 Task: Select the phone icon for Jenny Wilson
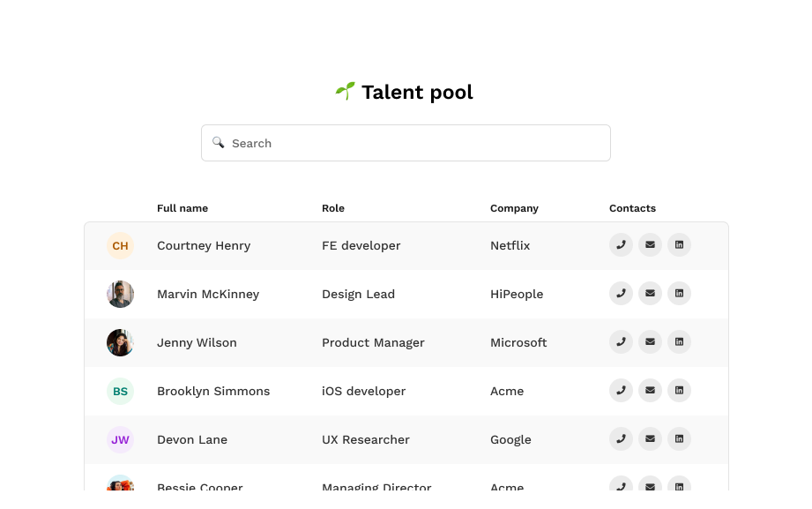[621, 342]
